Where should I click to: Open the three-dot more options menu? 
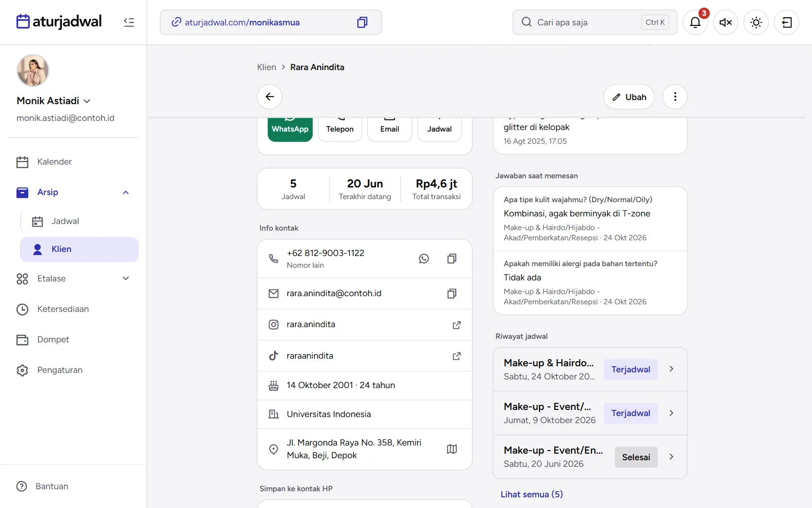pyautogui.click(x=675, y=97)
